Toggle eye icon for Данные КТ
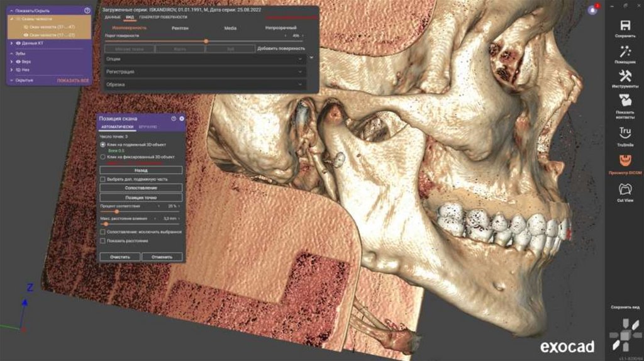The image size is (644, 361). 18,43
